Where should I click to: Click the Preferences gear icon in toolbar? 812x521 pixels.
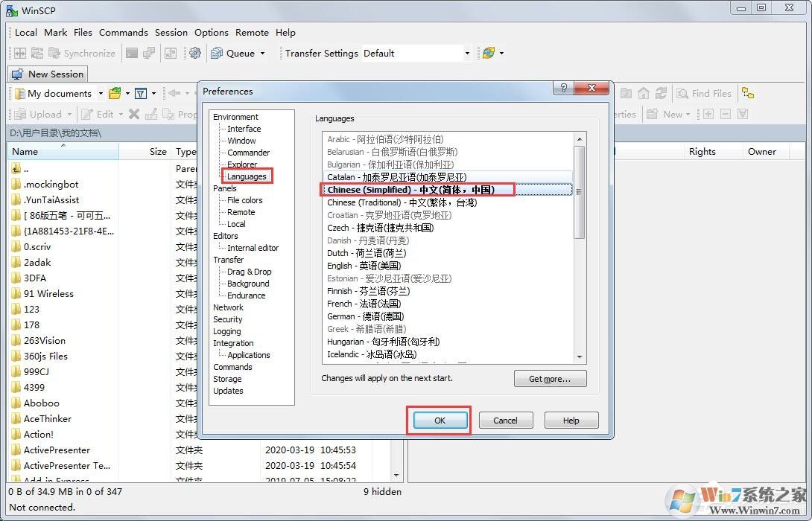195,53
